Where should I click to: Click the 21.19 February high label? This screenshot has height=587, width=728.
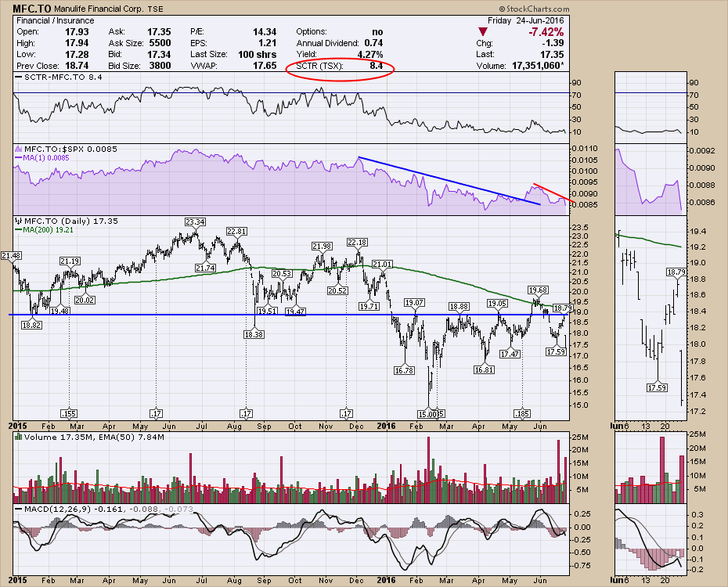click(x=70, y=261)
